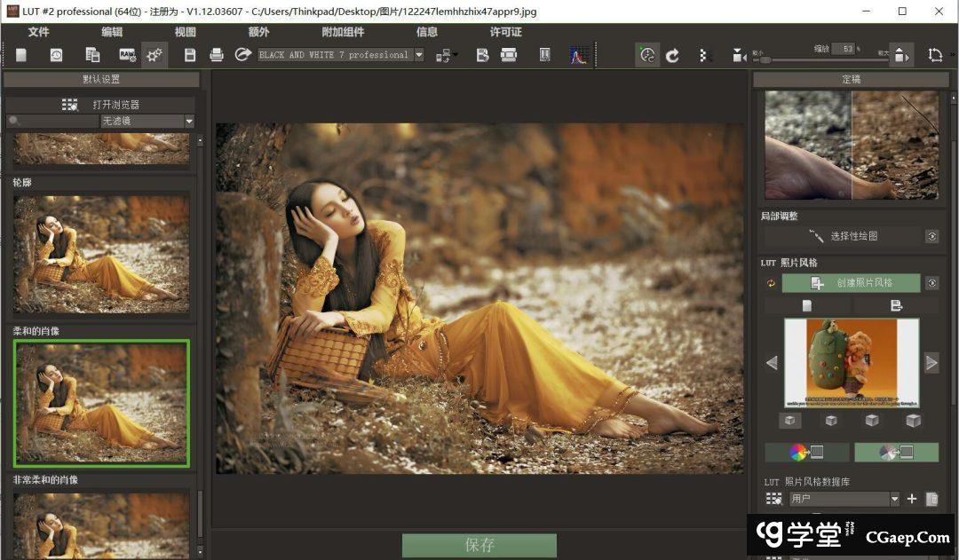Click the print icon in toolbar
Screen dimensions: 959x560
click(x=216, y=55)
